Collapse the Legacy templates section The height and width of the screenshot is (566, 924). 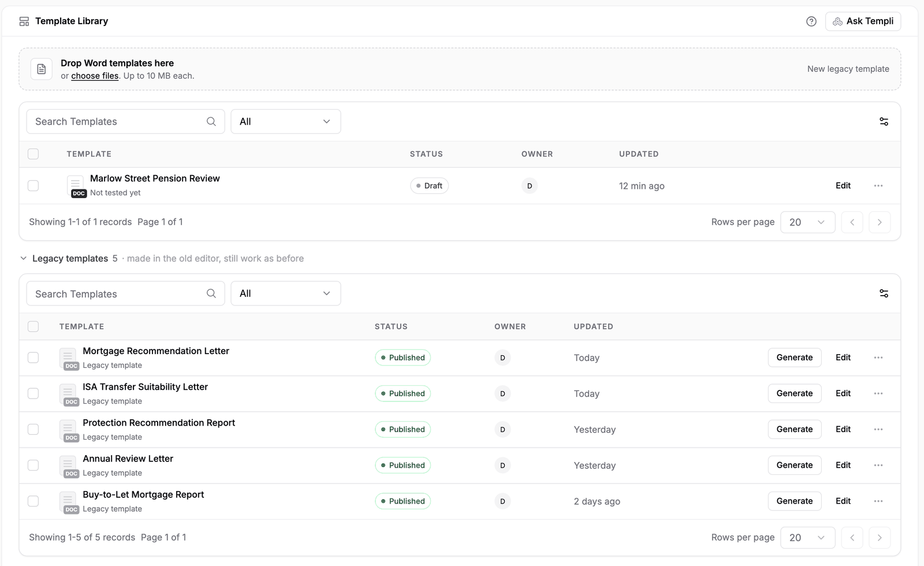(x=24, y=258)
